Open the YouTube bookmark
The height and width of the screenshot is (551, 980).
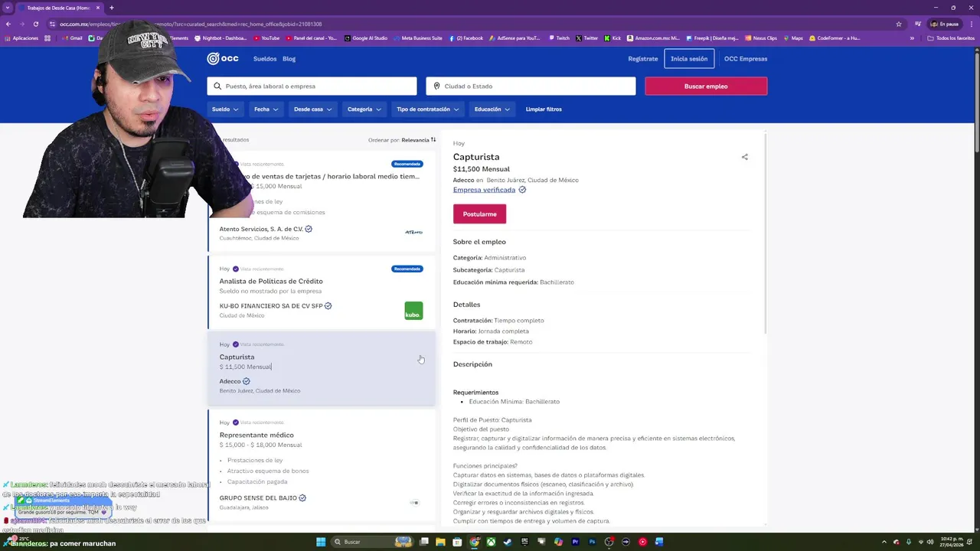pos(266,37)
